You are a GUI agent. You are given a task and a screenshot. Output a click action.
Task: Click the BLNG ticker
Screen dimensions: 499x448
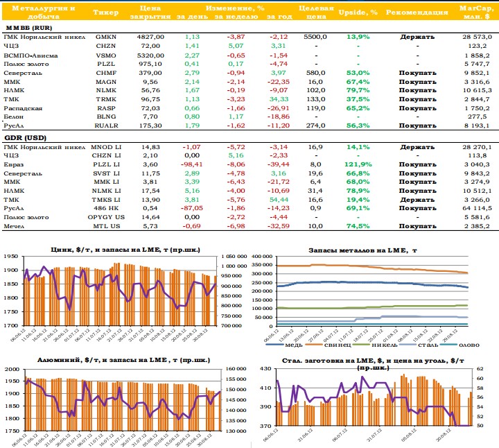pos(106,117)
